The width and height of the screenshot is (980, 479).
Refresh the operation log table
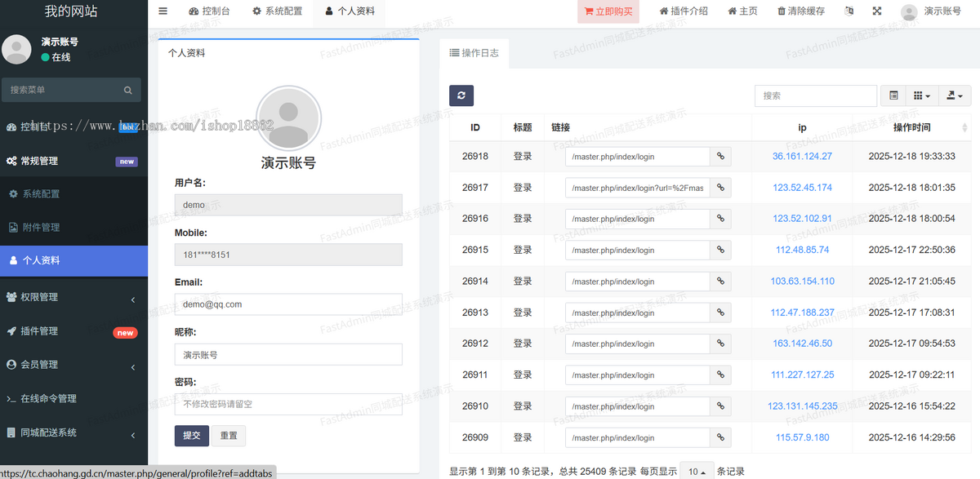461,95
